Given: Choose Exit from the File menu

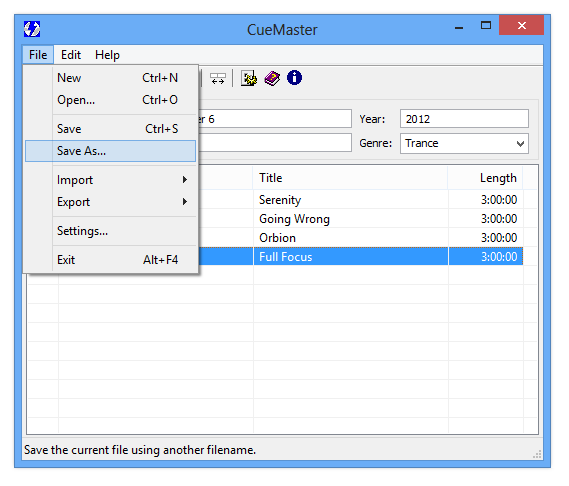Looking at the screenshot, I should coord(110,260).
